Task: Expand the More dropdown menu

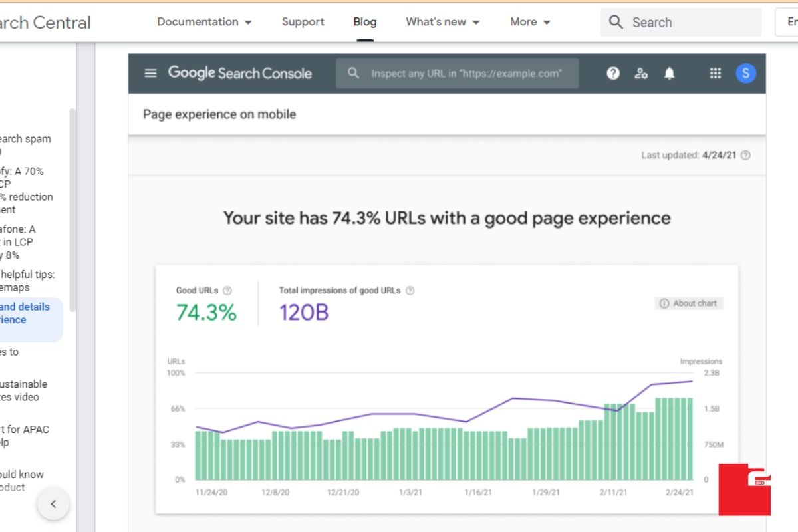Action: tap(531, 22)
